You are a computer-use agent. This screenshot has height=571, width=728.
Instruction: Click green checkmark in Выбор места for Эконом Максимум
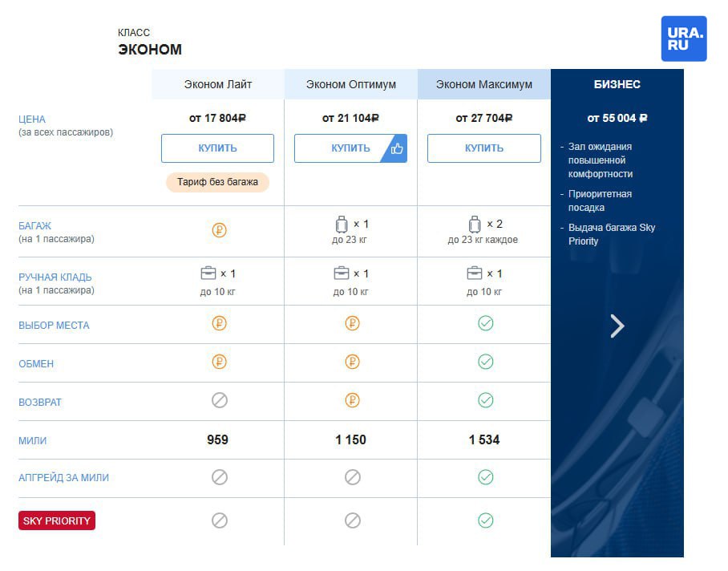[486, 323]
